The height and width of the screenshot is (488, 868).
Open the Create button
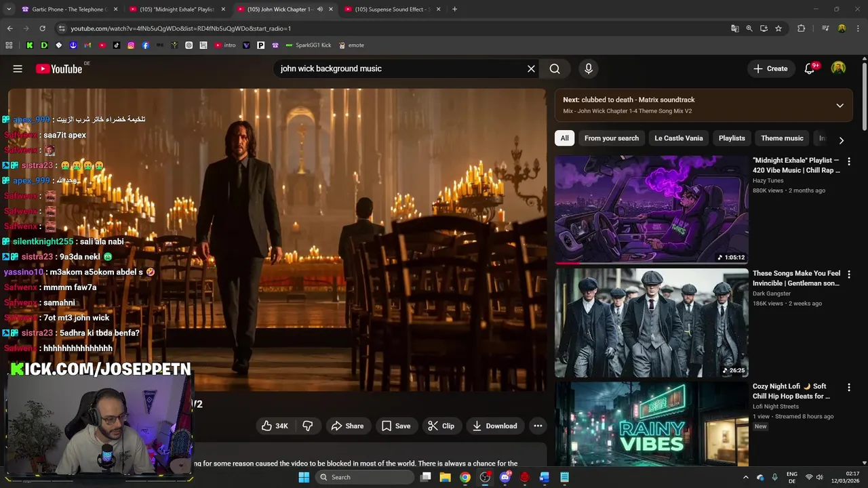[771, 68]
